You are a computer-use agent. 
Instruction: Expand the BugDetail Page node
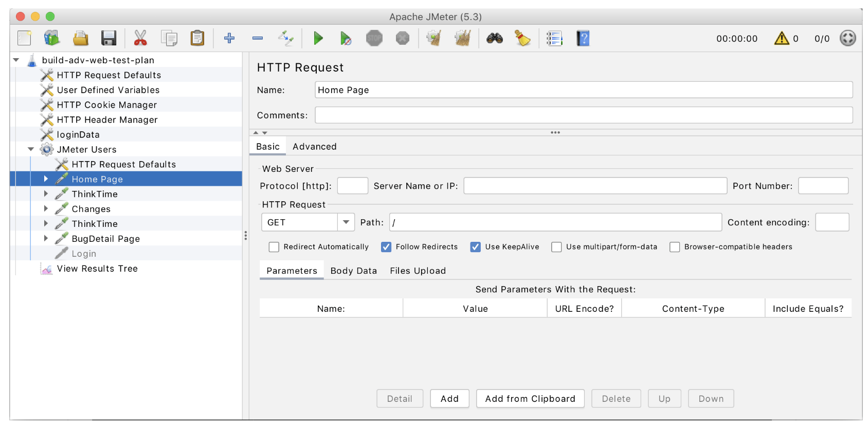[x=46, y=239]
